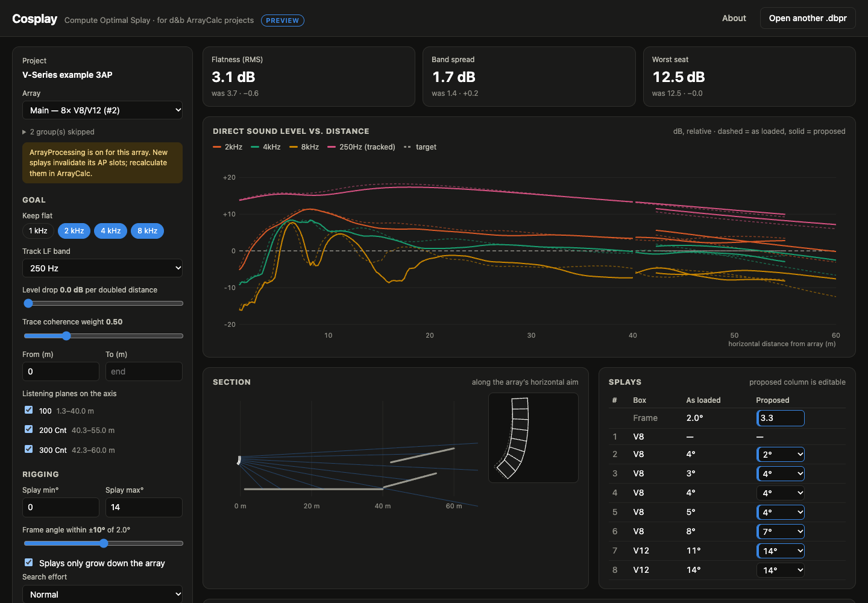The width and height of the screenshot is (868, 603).
Task: Click the "As loaded" column header
Action: point(703,400)
